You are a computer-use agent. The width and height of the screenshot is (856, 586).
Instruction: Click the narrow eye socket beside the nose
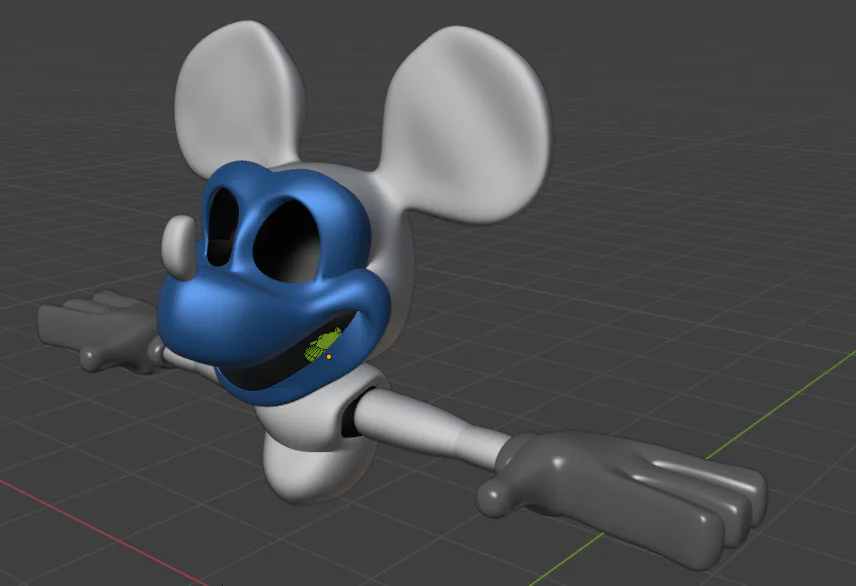[222, 227]
